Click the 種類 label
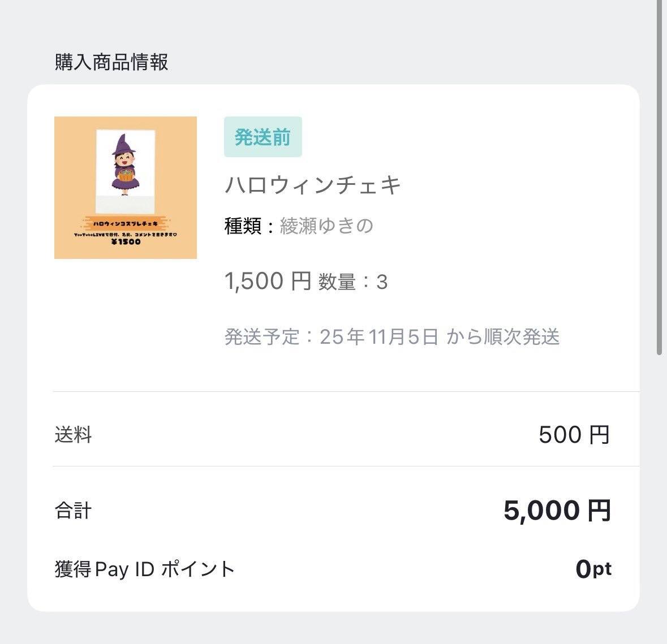 pos(243,226)
